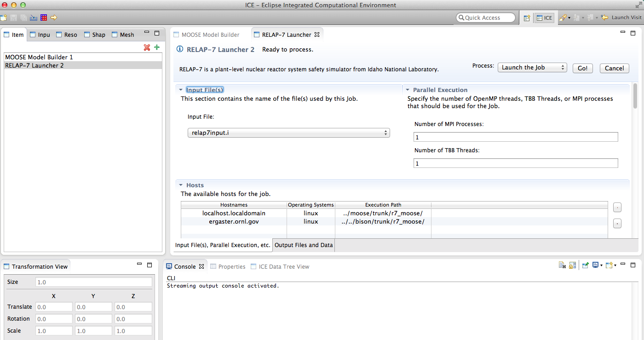644x340 pixels.
Task: Click the New wizard toolbar icon
Action: click(4, 17)
